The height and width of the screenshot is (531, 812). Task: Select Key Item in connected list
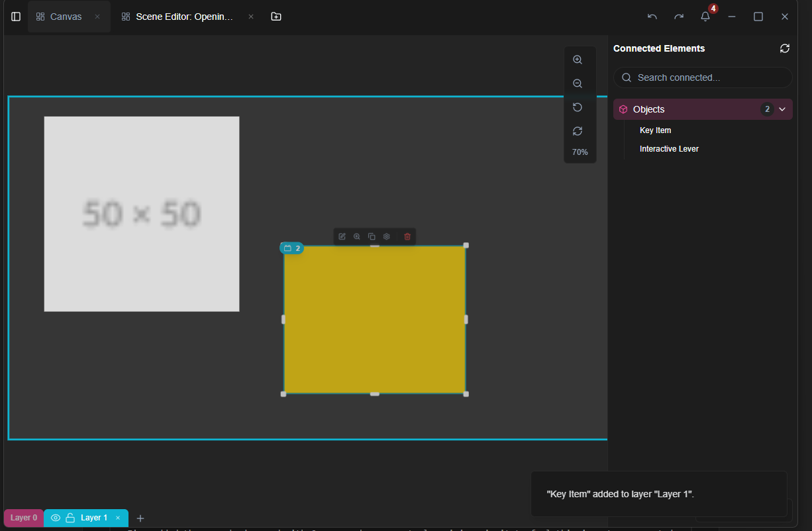pos(655,130)
